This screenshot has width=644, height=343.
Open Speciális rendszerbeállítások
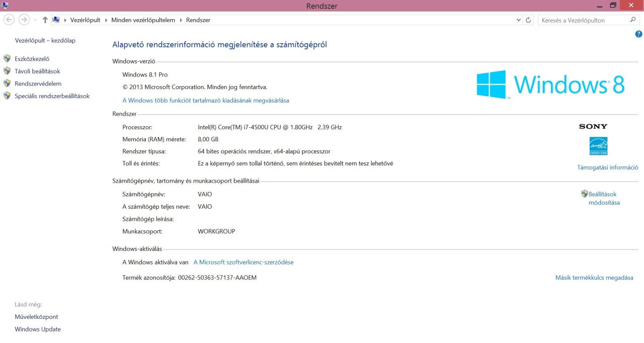pos(52,96)
